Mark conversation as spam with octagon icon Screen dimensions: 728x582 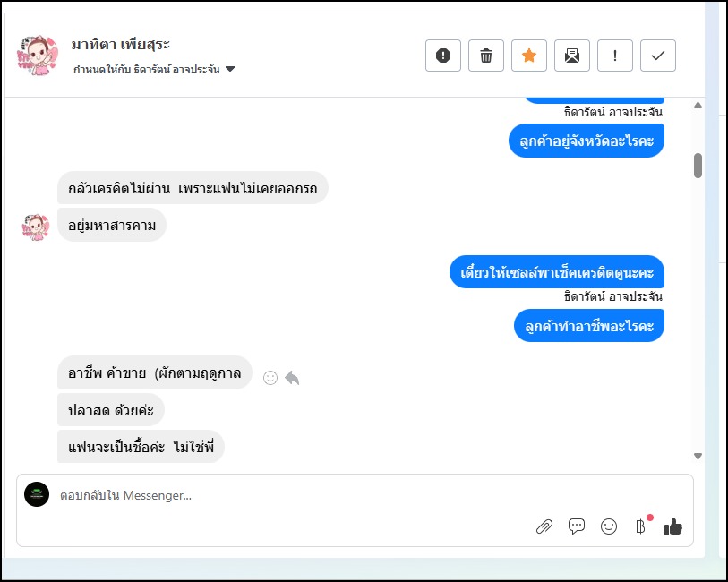coord(442,56)
